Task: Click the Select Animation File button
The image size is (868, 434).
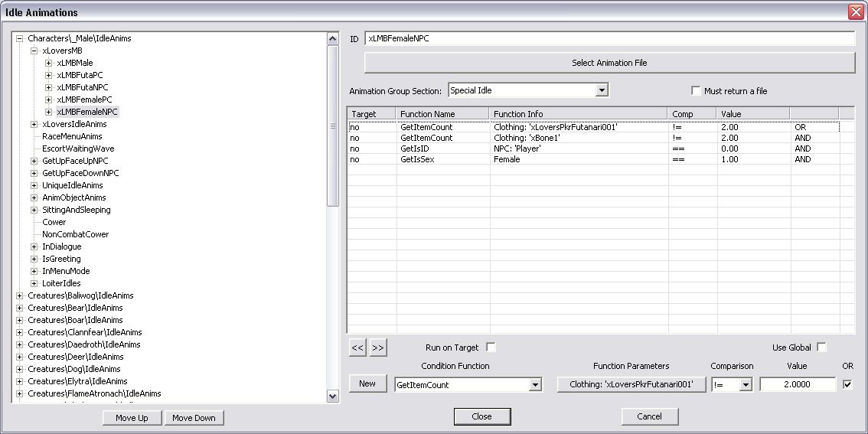Action: coord(609,63)
